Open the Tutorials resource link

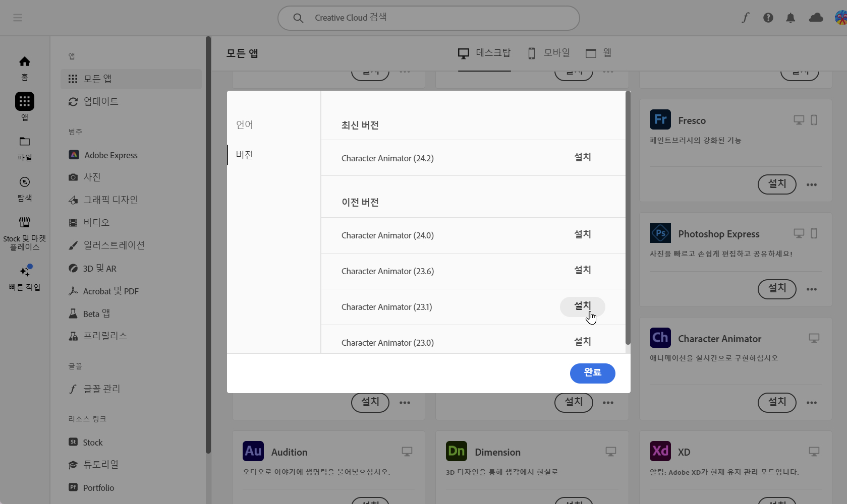tap(131, 465)
